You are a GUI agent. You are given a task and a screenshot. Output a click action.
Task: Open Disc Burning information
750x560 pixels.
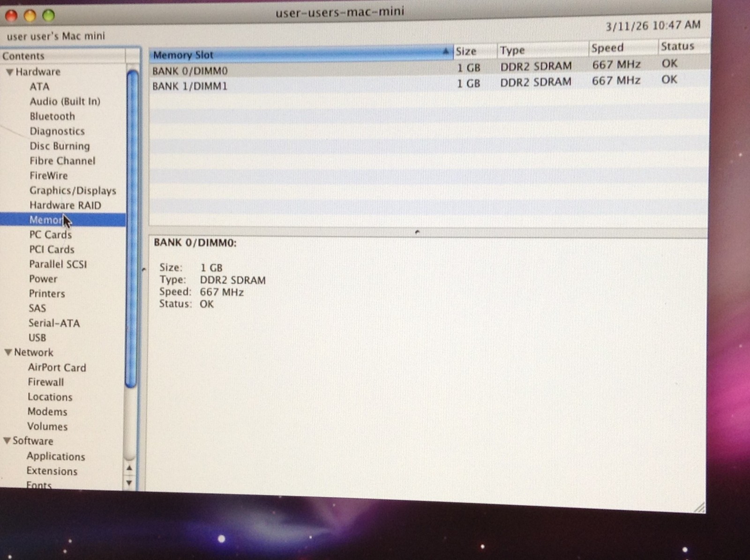pyautogui.click(x=60, y=146)
